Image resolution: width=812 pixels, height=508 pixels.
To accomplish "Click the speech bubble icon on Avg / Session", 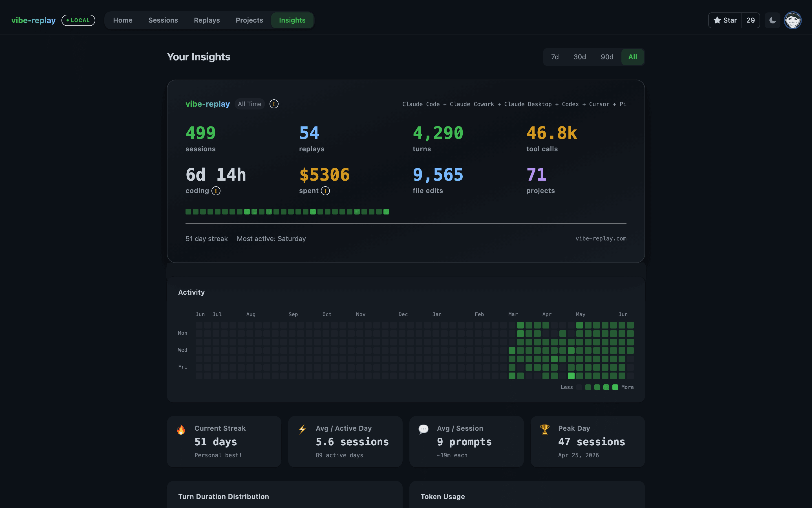I will coord(423,429).
